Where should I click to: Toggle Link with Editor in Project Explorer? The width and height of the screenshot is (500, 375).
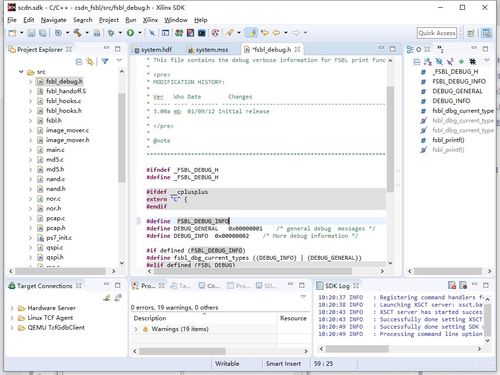[90, 61]
